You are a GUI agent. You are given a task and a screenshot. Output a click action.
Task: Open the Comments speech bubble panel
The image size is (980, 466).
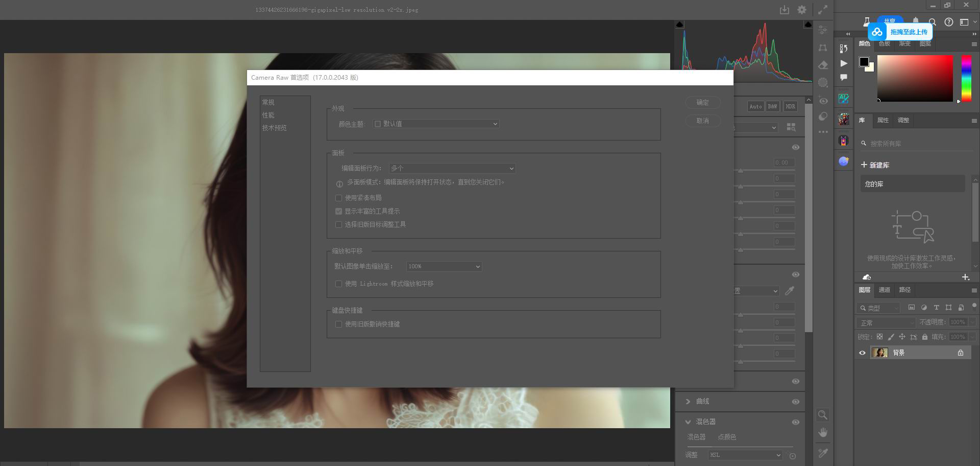click(x=844, y=78)
